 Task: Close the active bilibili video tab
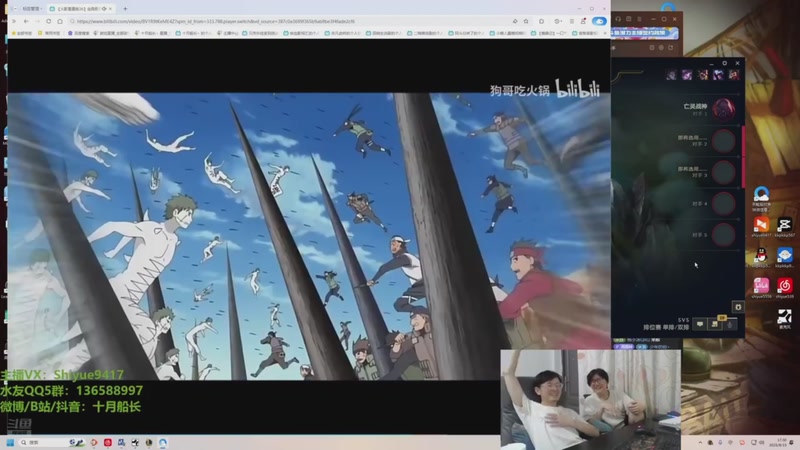click(x=111, y=9)
